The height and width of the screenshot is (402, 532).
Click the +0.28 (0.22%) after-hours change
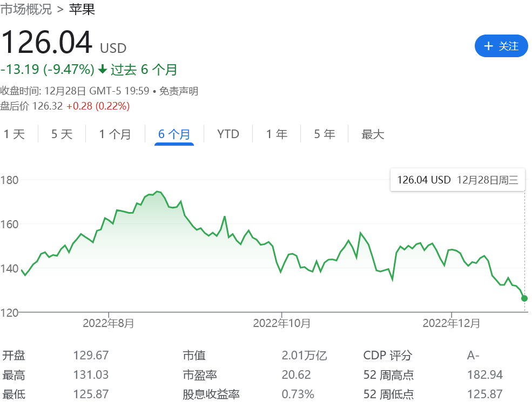click(x=98, y=106)
